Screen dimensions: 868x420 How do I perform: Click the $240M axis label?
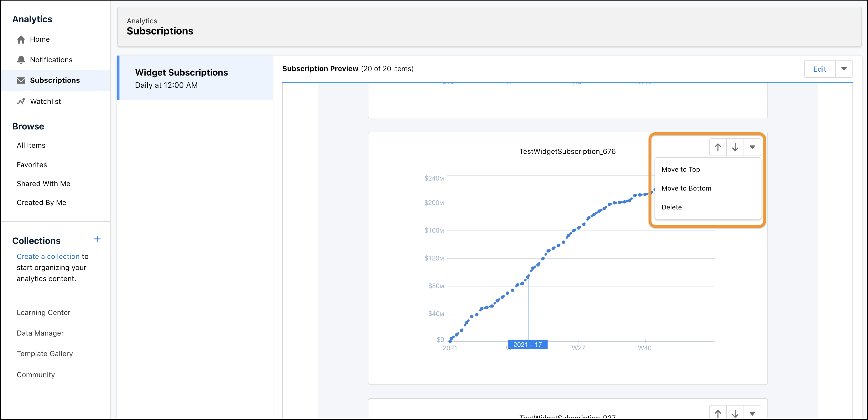(x=434, y=178)
